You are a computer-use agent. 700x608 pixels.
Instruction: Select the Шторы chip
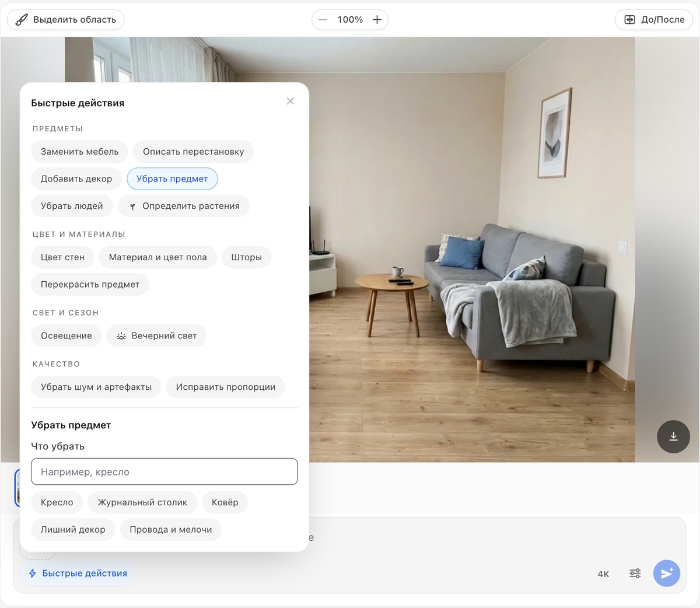(x=246, y=257)
